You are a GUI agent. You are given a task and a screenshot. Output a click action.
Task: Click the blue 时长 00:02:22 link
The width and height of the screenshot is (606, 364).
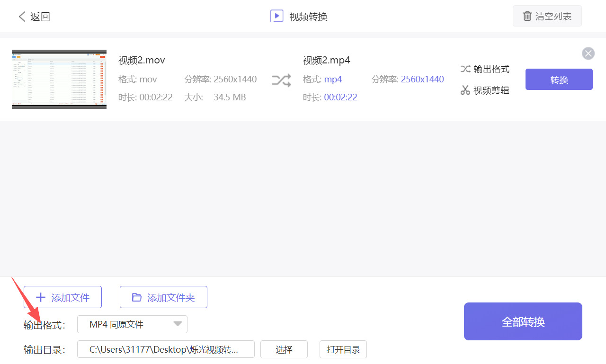(341, 97)
